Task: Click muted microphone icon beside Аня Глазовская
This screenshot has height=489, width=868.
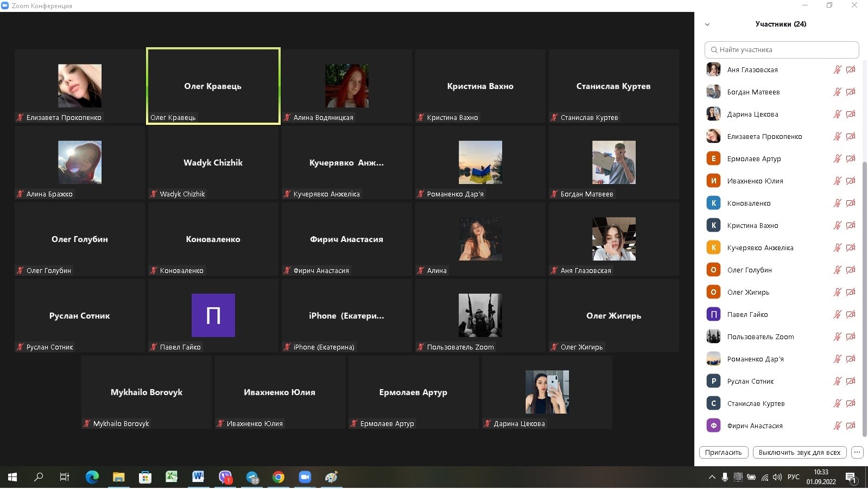Action: point(837,69)
